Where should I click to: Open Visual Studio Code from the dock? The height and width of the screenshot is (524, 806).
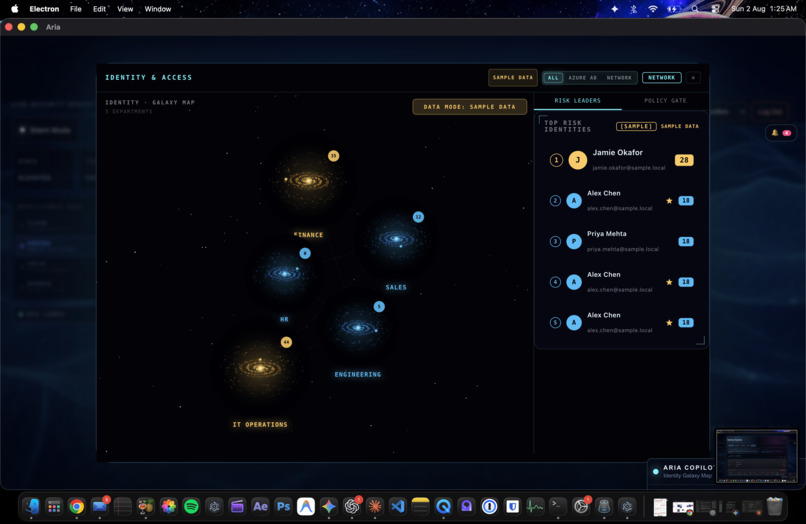click(397, 507)
